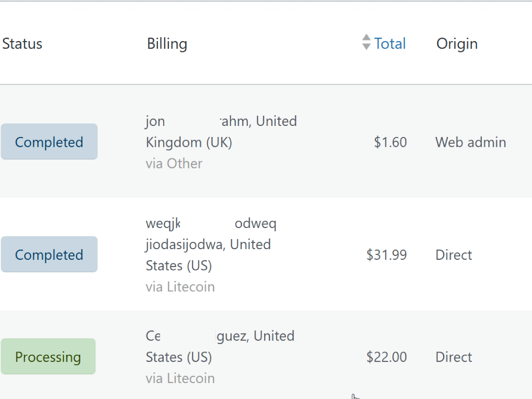This screenshot has width=532, height=399.
Task: Click Direct origin in the Processing row
Action: point(454,357)
